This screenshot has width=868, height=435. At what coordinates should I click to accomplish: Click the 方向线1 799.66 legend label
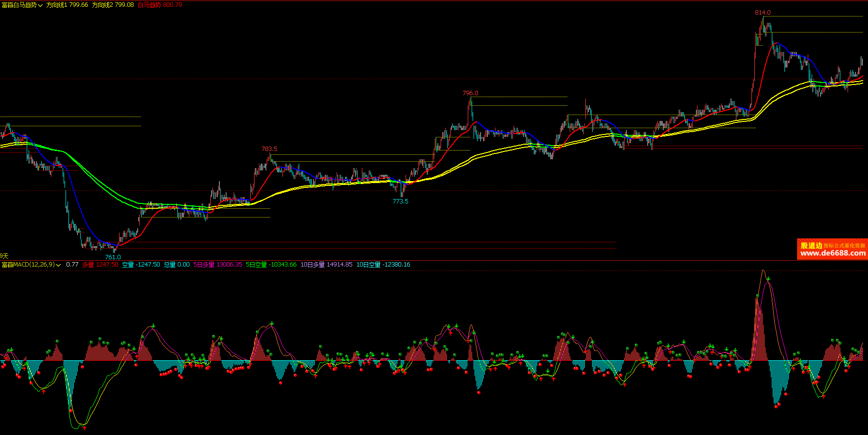(67, 5)
